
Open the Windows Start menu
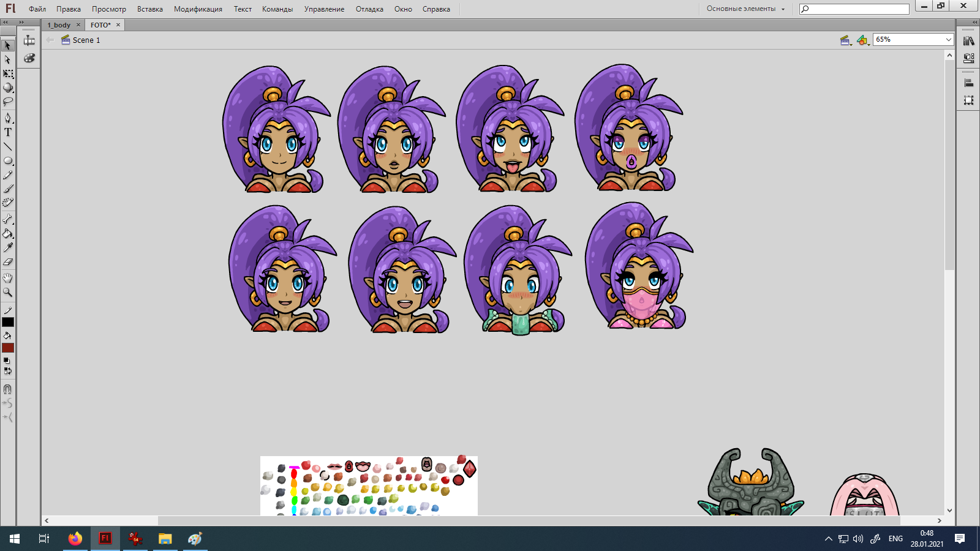tap(15, 539)
